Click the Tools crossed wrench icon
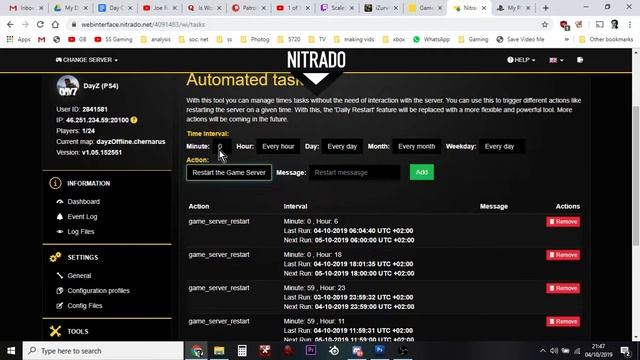This screenshot has height=360, width=640. tap(55, 331)
